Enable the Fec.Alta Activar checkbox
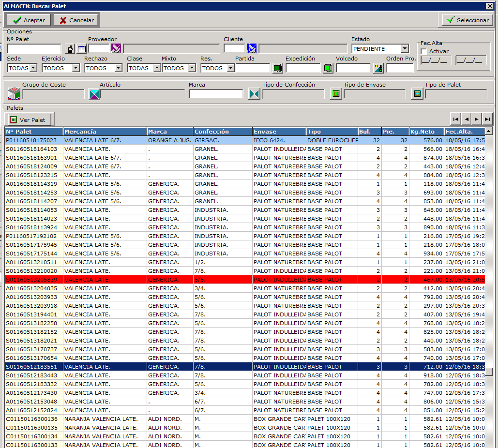The image size is (498, 448). (x=424, y=51)
